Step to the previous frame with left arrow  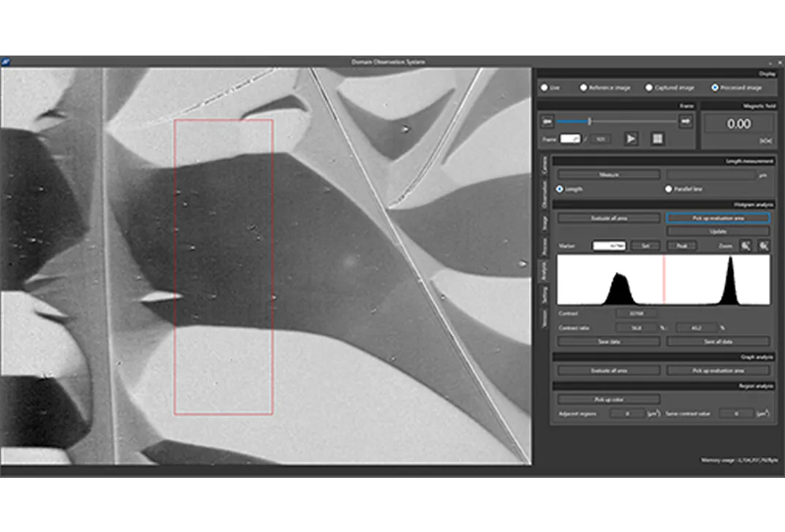[x=546, y=121]
